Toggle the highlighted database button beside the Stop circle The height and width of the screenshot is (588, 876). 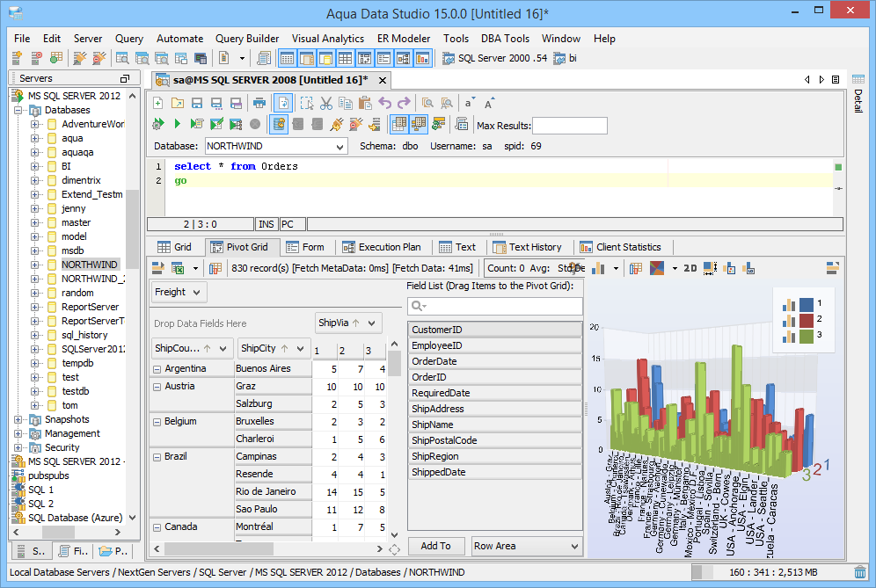(x=278, y=124)
